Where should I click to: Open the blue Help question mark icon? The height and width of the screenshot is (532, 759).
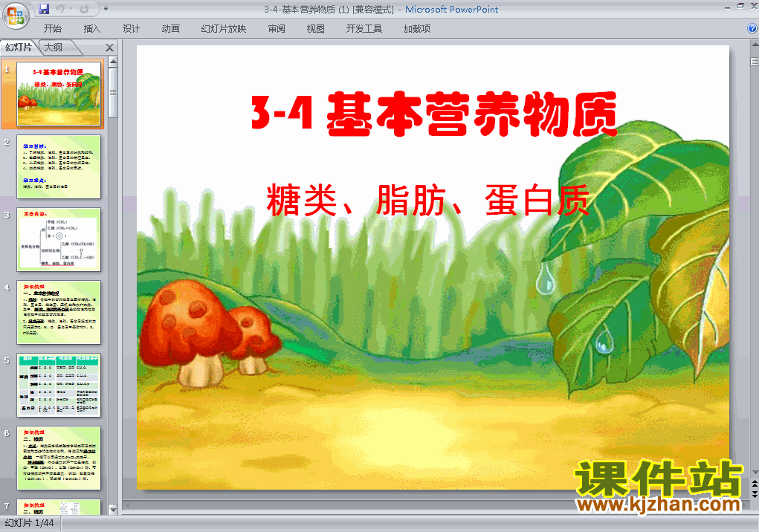752,28
